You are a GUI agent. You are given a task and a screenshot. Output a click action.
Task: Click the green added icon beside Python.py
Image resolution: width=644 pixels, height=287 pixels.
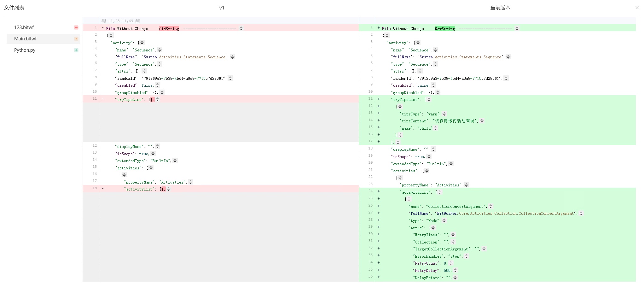coord(76,50)
